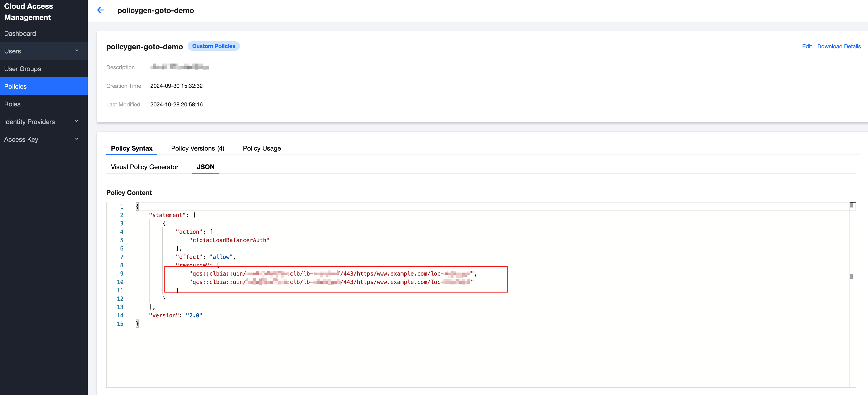Expand the Identity Providers menu chevron

pos(76,121)
